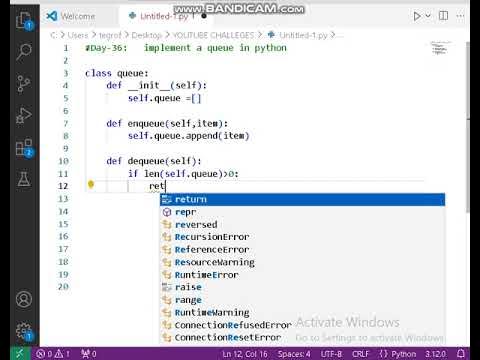Change indentation via Spaces: 4
The height and width of the screenshot is (360, 480).
click(x=294, y=354)
